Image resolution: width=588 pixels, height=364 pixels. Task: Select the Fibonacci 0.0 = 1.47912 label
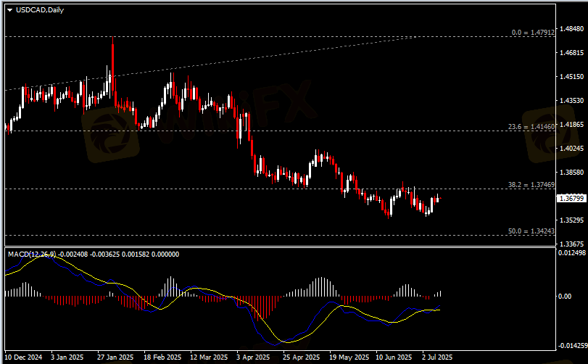pyautogui.click(x=533, y=33)
